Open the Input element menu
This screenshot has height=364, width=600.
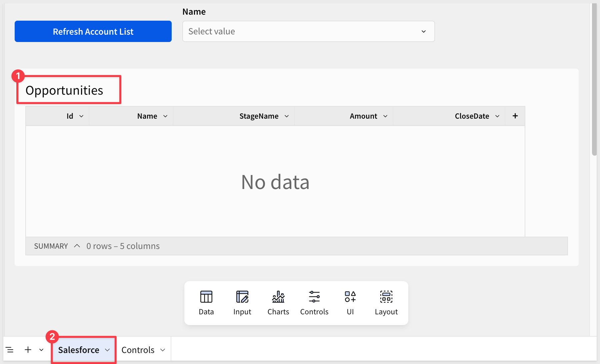[242, 303]
